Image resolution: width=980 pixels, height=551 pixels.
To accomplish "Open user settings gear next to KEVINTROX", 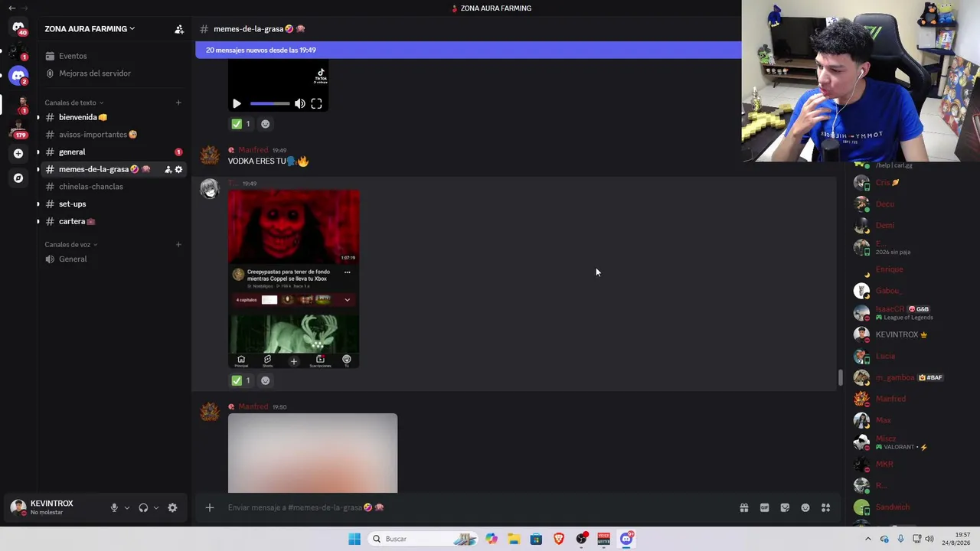I will 172,507.
